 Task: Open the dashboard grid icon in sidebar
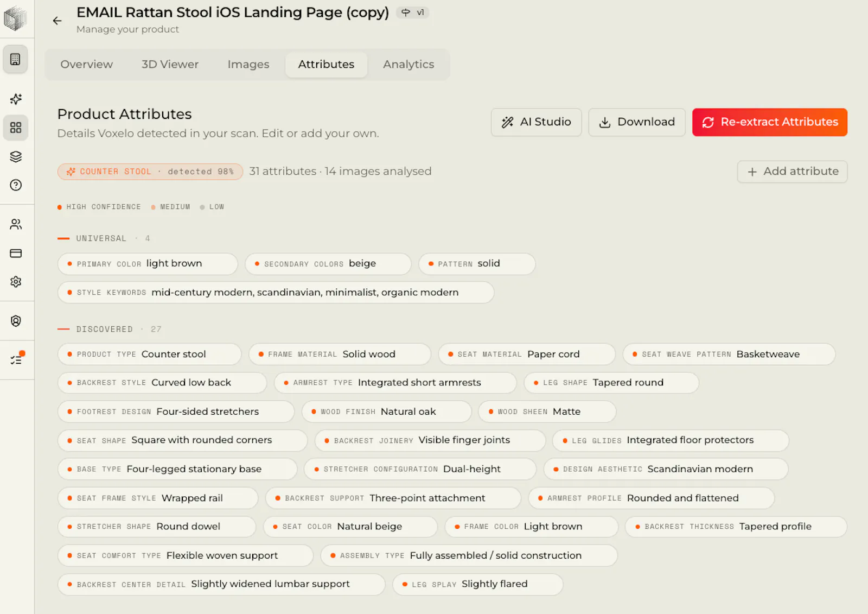pyautogui.click(x=16, y=128)
